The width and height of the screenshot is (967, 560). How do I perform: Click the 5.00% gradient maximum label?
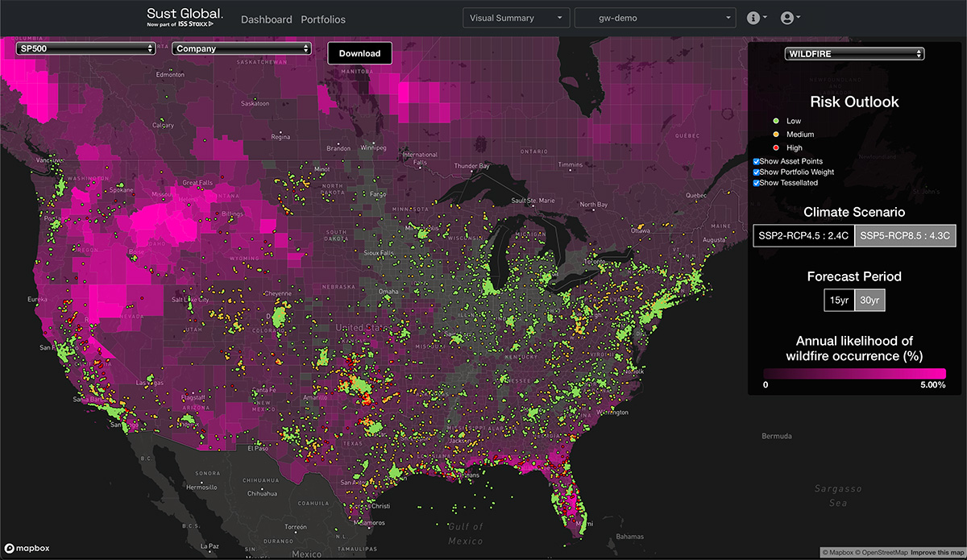click(x=932, y=385)
